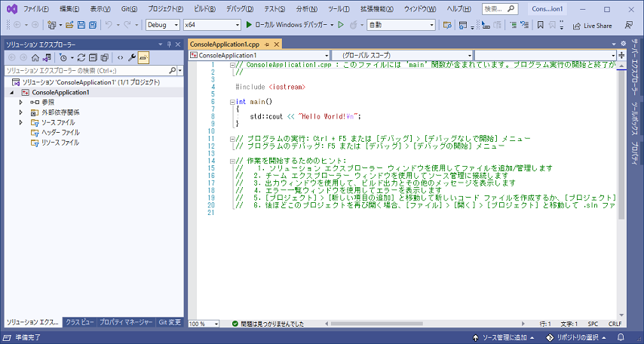Save the current file with the disk icon
This screenshot has height=344, width=644.
tap(81, 25)
